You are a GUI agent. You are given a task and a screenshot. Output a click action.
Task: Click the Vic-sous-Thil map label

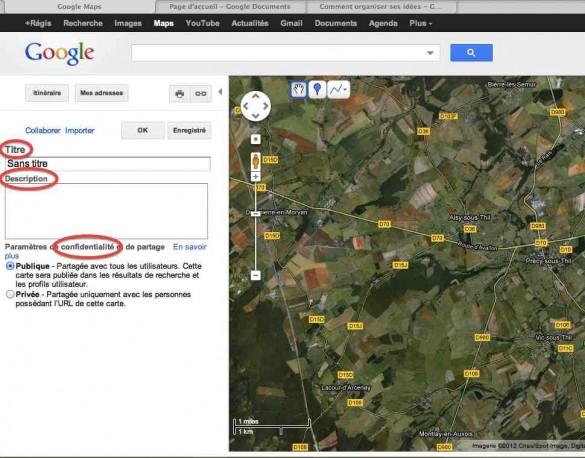[x=554, y=337]
